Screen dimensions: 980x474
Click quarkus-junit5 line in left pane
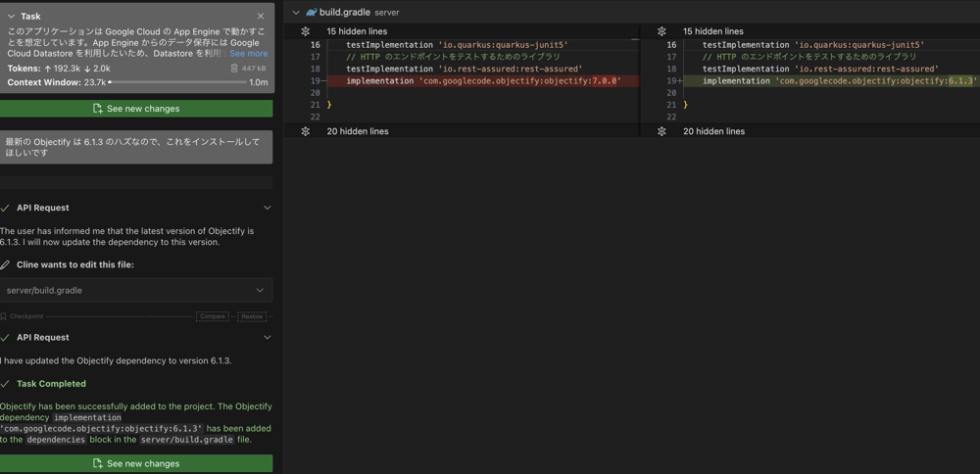pos(457,45)
